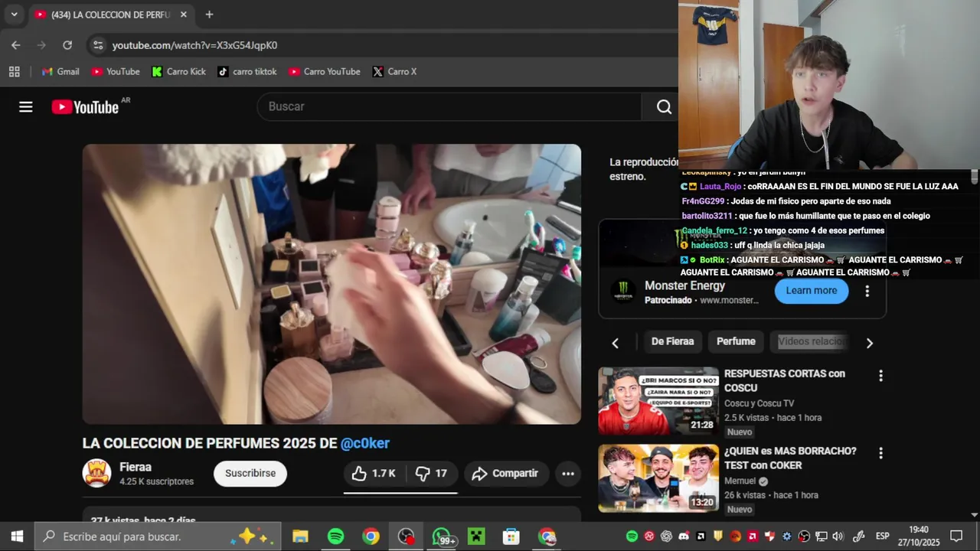Open WhatsApp with 99+ badge
Image resolution: width=980 pixels, height=551 pixels.
443,536
